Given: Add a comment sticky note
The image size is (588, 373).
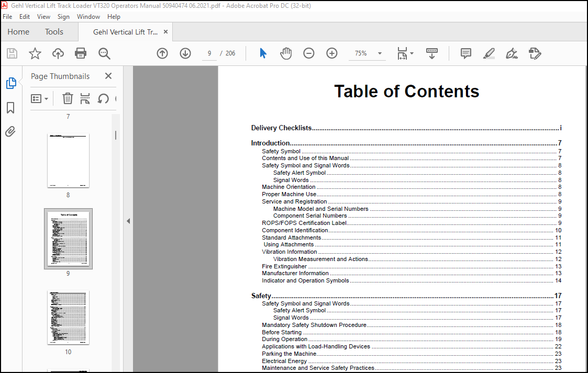Looking at the screenshot, I should pyautogui.click(x=466, y=53).
